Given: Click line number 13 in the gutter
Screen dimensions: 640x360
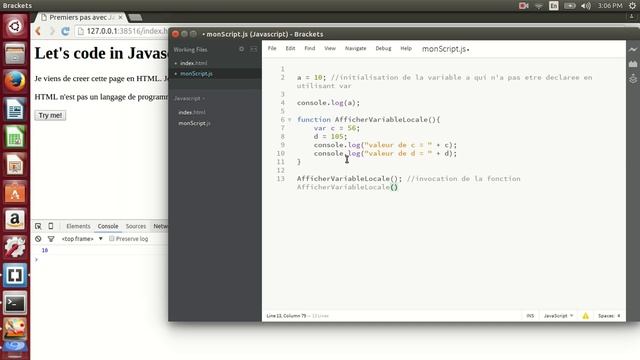Looking at the screenshot, I should pyautogui.click(x=280, y=178).
